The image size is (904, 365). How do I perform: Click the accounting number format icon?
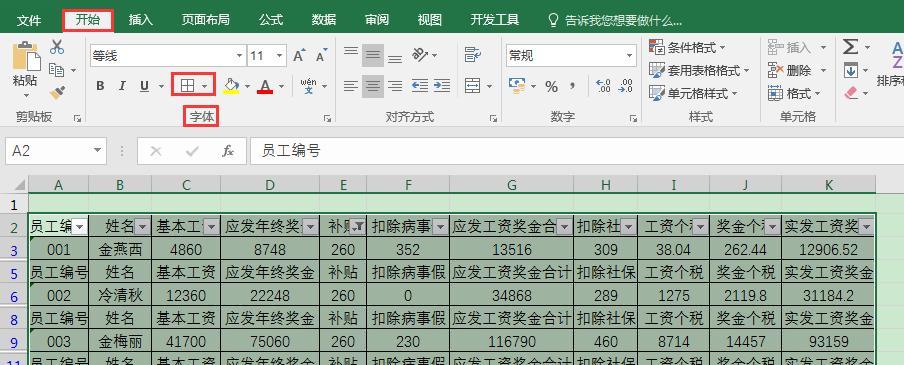[x=517, y=86]
